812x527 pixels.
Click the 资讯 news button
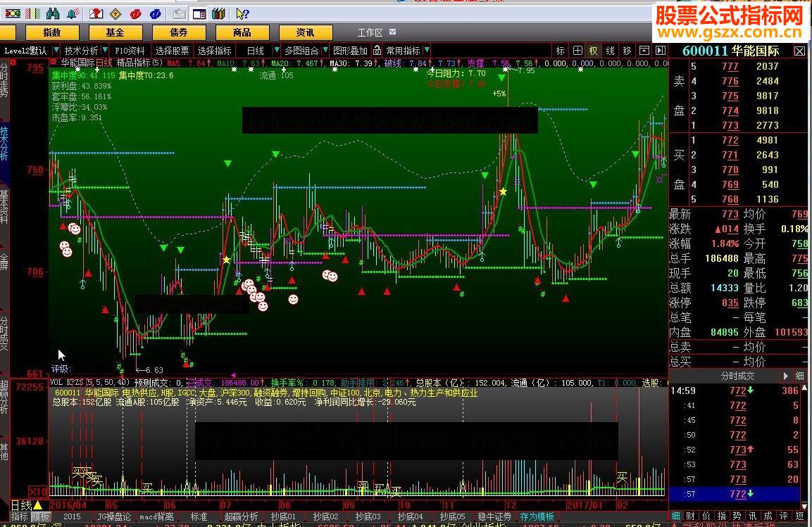click(x=305, y=32)
